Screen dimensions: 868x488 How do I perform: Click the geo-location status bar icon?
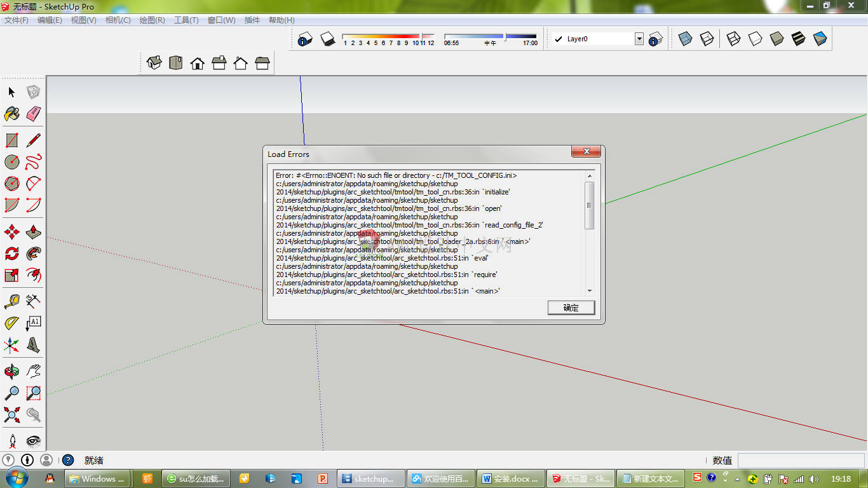coord(8,460)
